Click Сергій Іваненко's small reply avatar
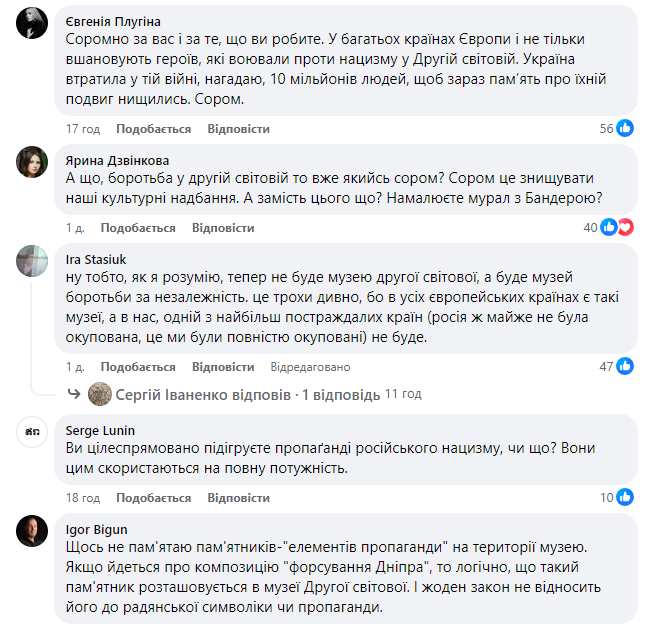Viewport: 665px width, 624px height. 99,393
